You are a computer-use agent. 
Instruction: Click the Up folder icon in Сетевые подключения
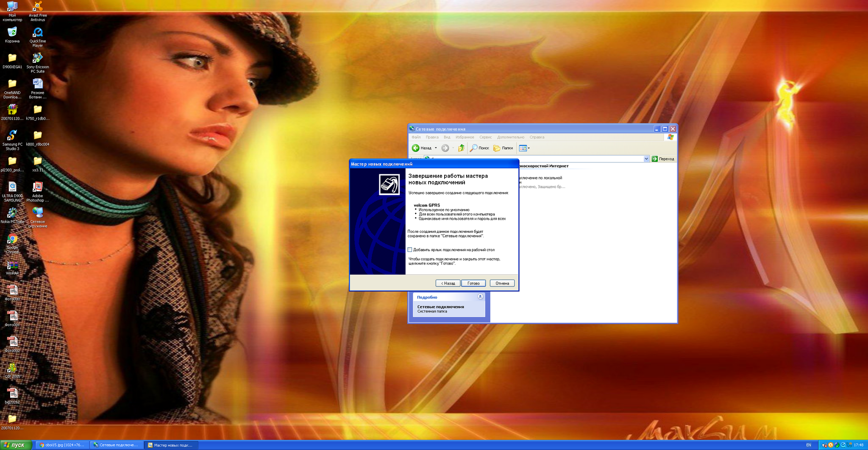[x=462, y=148]
